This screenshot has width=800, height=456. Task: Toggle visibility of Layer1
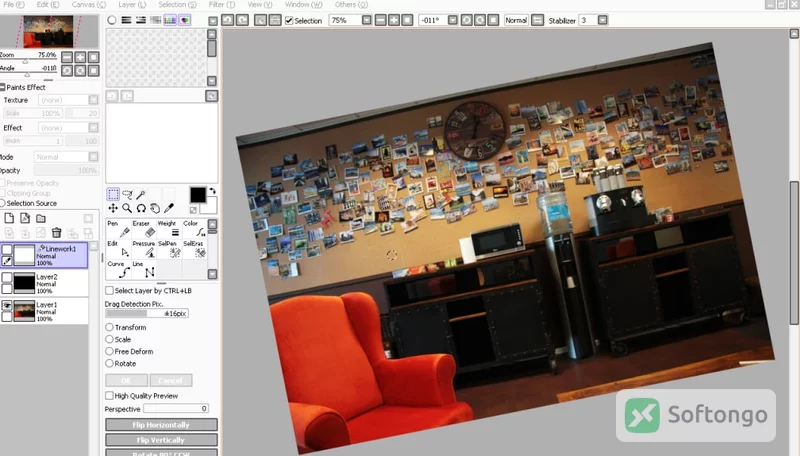coord(7,305)
